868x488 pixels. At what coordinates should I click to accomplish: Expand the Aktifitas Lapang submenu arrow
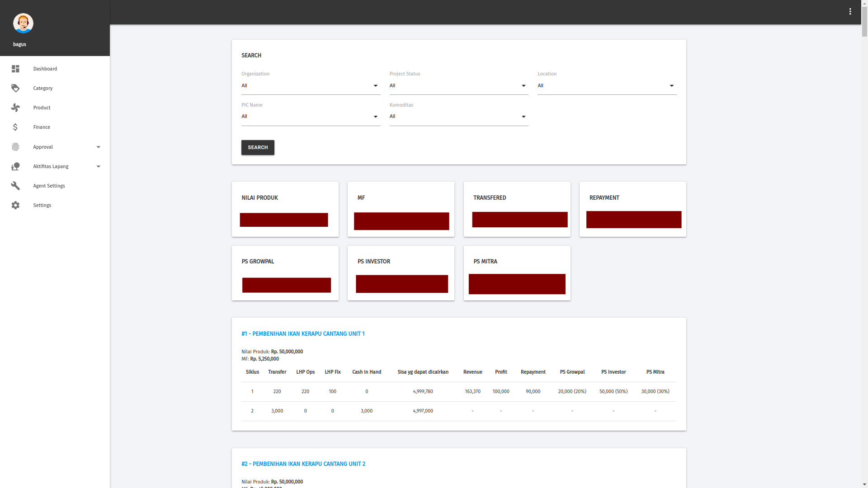(98, 166)
